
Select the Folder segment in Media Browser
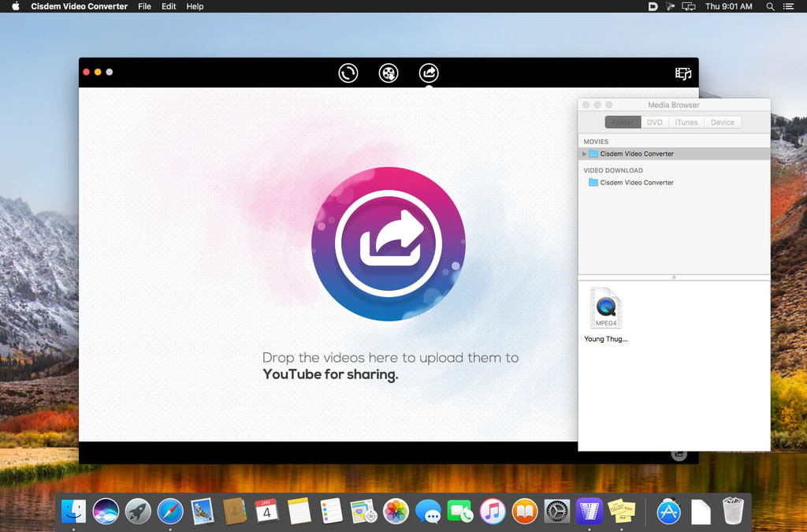[x=623, y=122]
